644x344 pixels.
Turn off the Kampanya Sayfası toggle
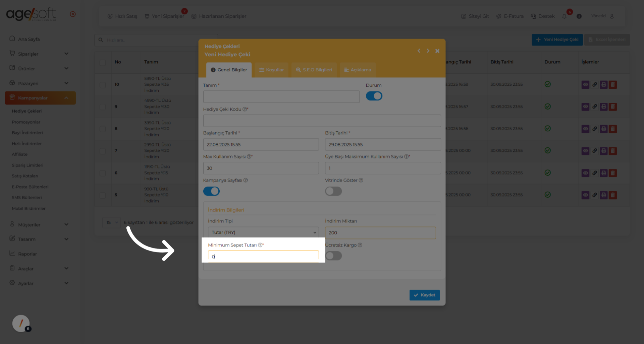(x=211, y=191)
